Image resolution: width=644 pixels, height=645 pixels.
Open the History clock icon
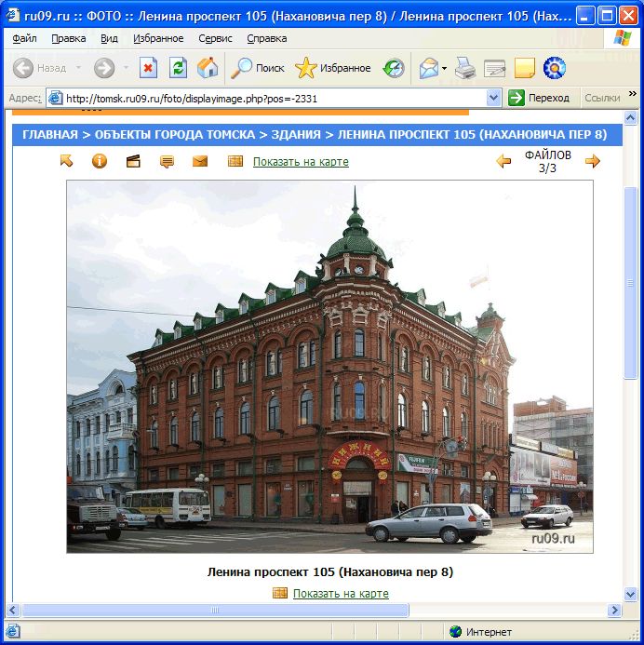tap(394, 68)
